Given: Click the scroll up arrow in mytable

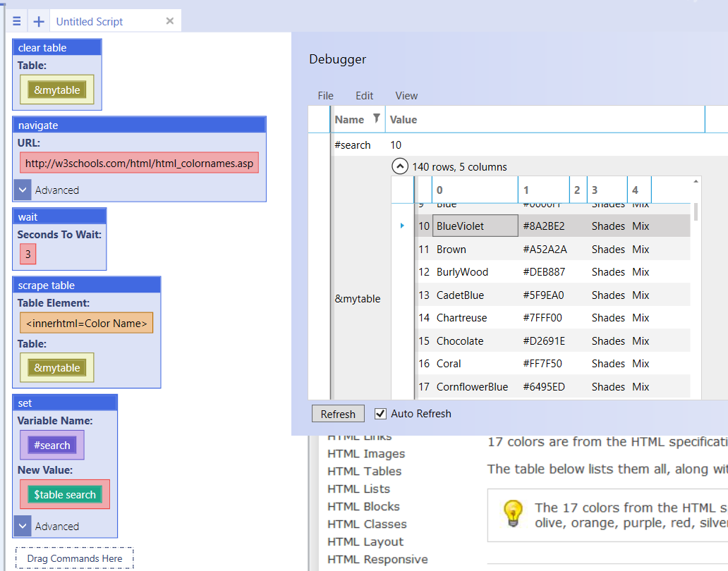Looking at the screenshot, I should 696,181.
